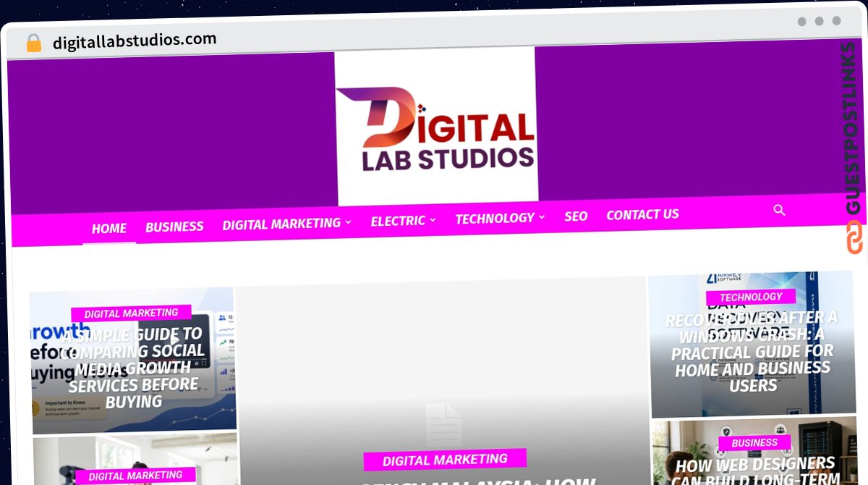Open the Windows crash recovery guide article
The image size is (868, 485).
(x=752, y=351)
